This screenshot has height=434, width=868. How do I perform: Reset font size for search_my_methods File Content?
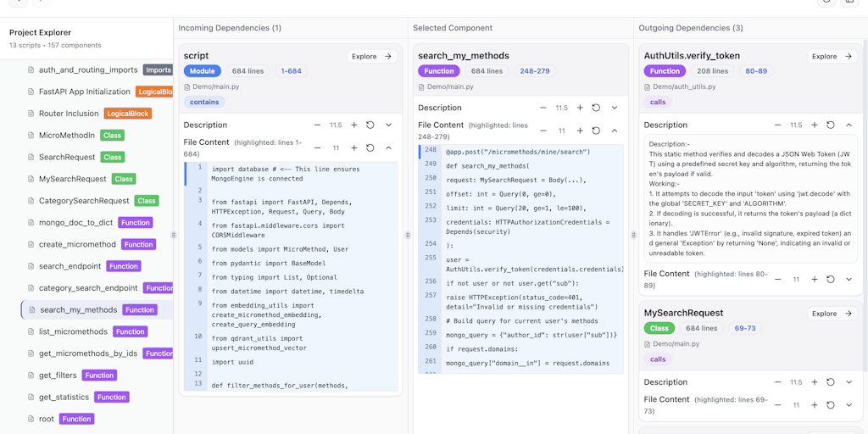[x=596, y=131]
